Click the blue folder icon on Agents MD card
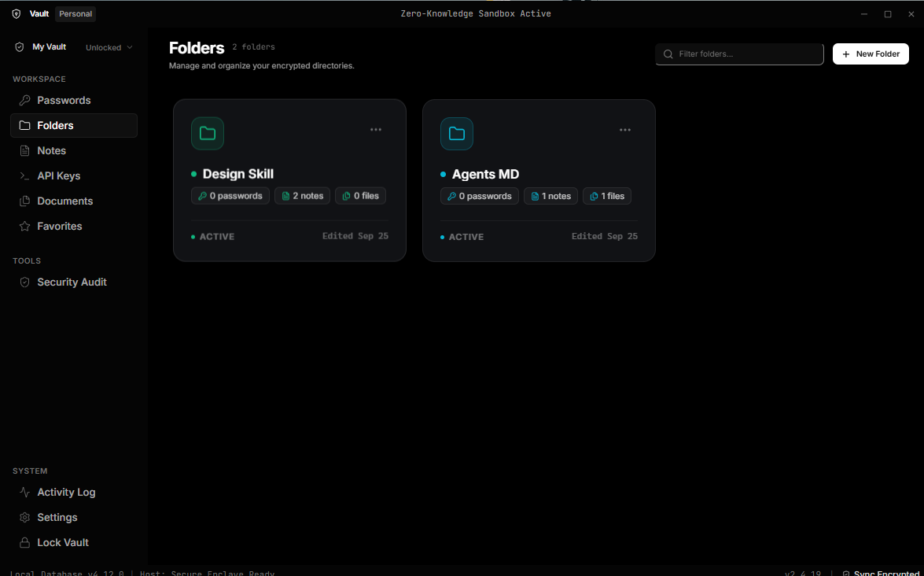The height and width of the screenshot is (576, 924). click(457, 134)
